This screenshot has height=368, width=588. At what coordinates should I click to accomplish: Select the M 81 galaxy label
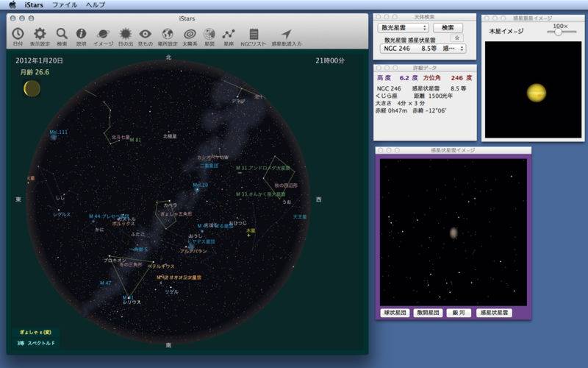(135, 140)
